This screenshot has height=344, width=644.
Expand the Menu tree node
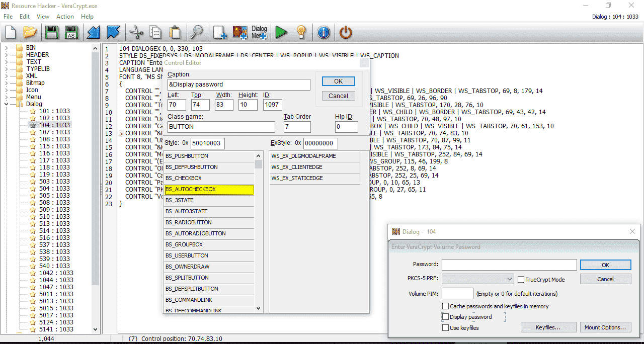(6, 97)
